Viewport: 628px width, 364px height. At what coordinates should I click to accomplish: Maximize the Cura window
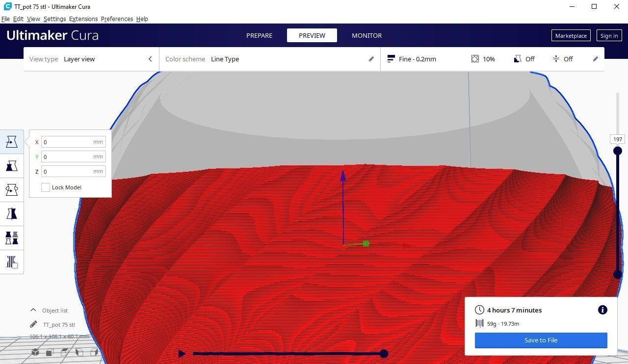tap(594, 6)
